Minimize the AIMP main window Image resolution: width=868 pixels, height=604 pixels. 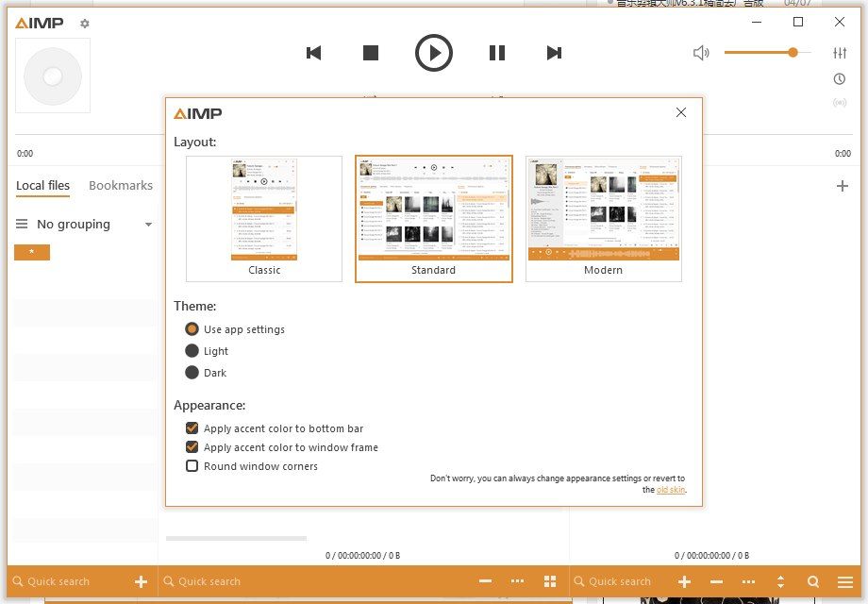click(x=757, y=22)
